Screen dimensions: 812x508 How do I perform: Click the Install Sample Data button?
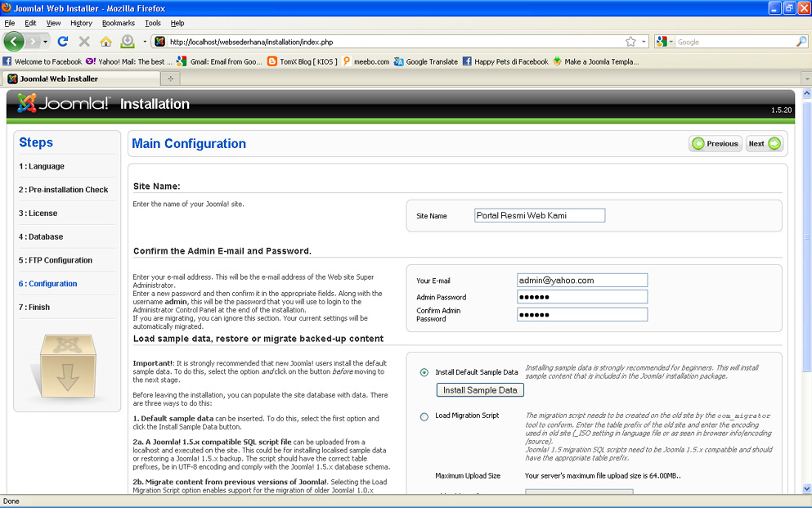[x=480, y=390]
